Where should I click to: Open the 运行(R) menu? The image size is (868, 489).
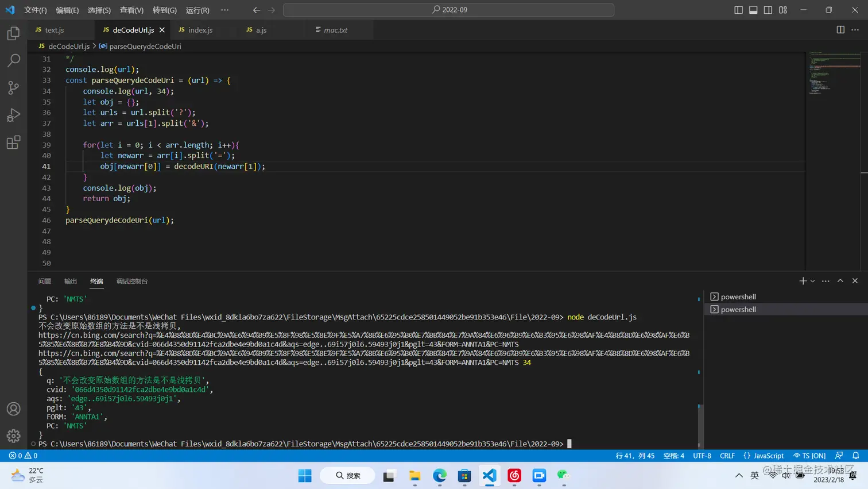pos(197,10)
